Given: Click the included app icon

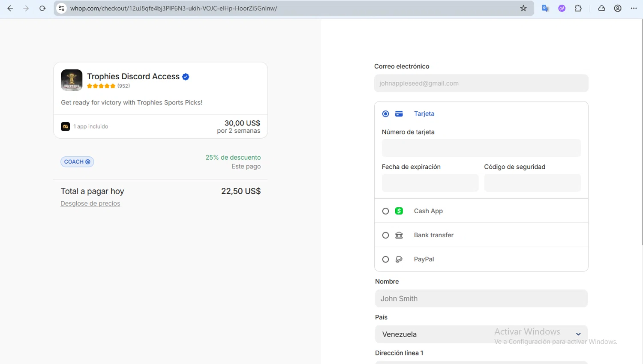Looking at the screenshot, I should pyautogui.click(x=65, y=126).
